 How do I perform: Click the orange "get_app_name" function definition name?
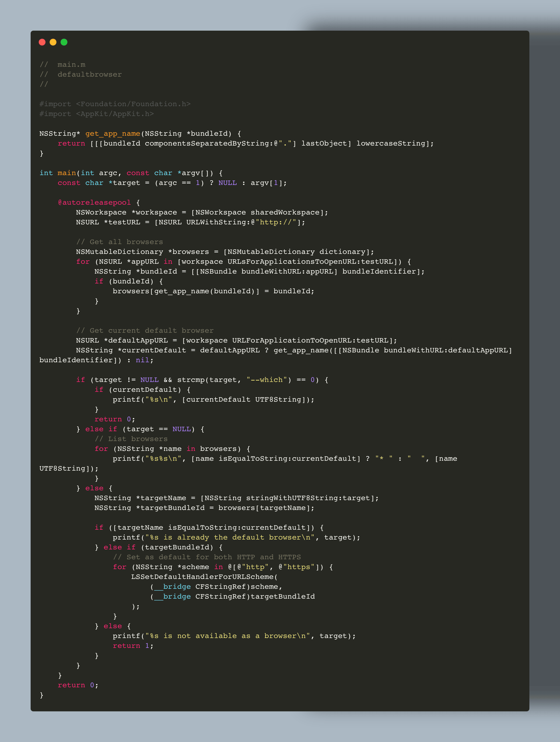click(113, 134)
